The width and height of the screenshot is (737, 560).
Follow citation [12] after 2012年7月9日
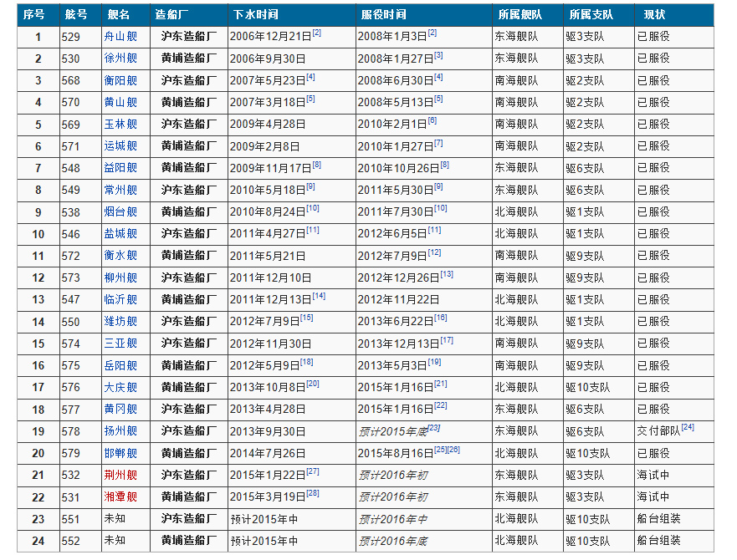click(x=434, y=252)
